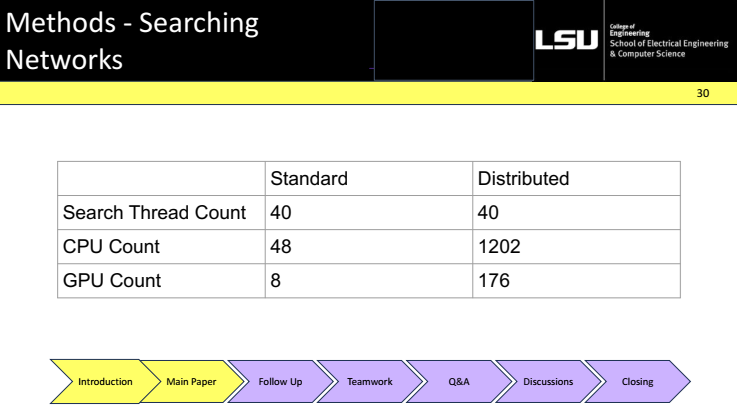The width and height of the screenshot is (737, 415).
Task: Click the black placeholder box in header
Action: point(454,40)
